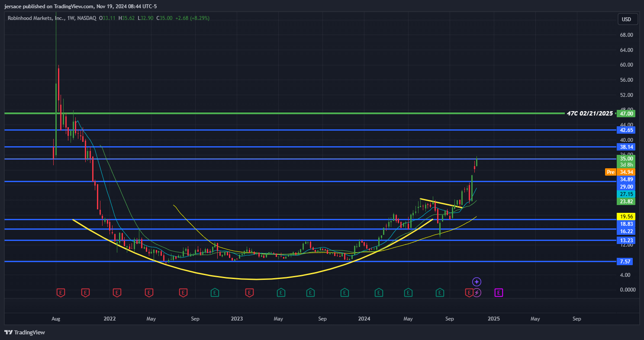Select the 2024 label on time axis
The image size is (644, 340).
(x=364, y=319)
